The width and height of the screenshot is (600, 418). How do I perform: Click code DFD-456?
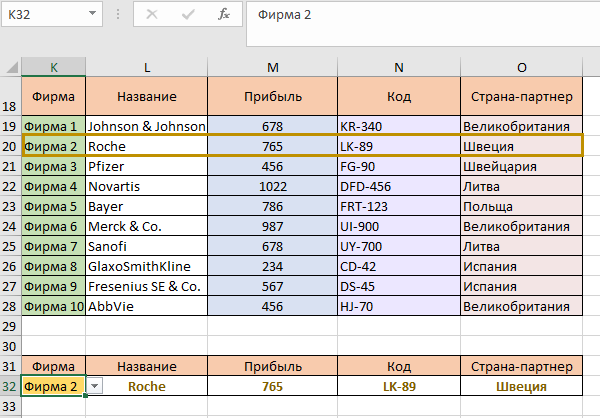click(x=399, y=186)
